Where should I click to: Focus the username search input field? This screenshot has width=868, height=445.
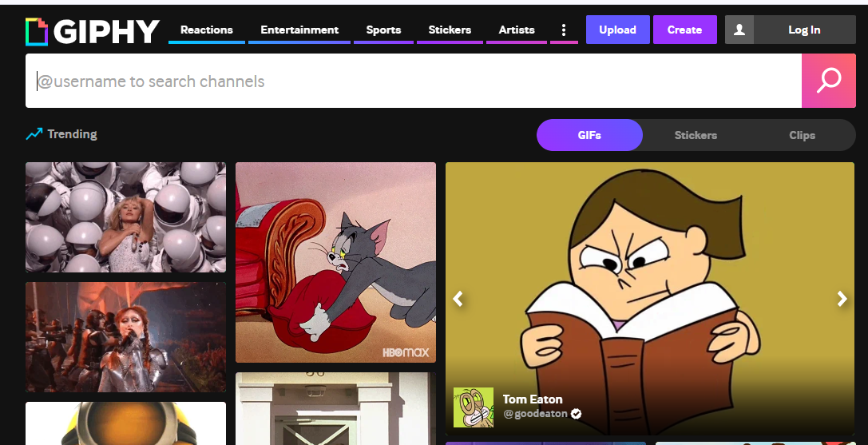click(x=414, y=81)
